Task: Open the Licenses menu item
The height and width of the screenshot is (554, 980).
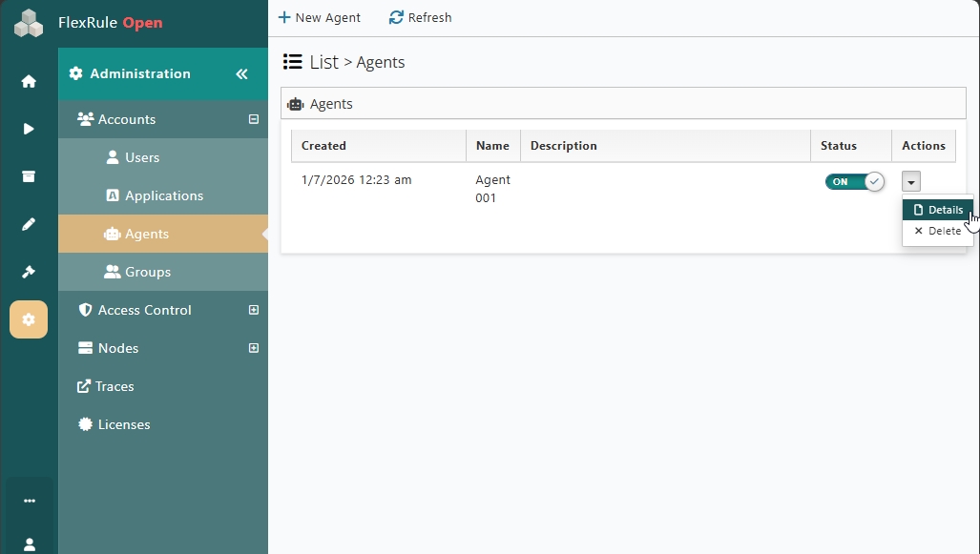Action: (163, 424)
